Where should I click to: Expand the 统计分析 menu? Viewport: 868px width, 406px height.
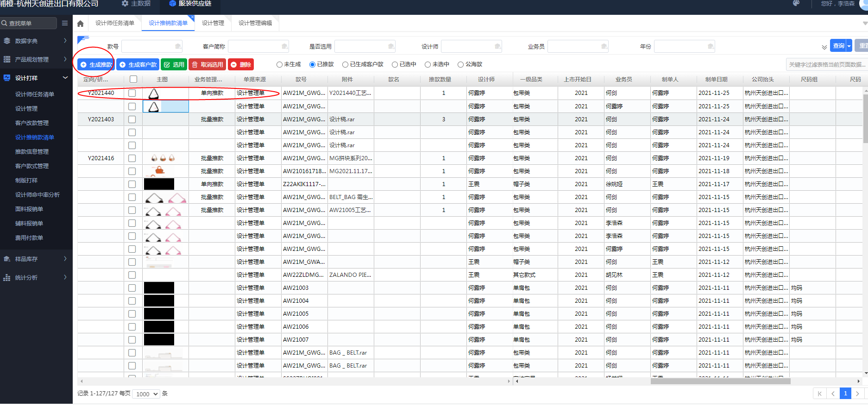point(65,277)
